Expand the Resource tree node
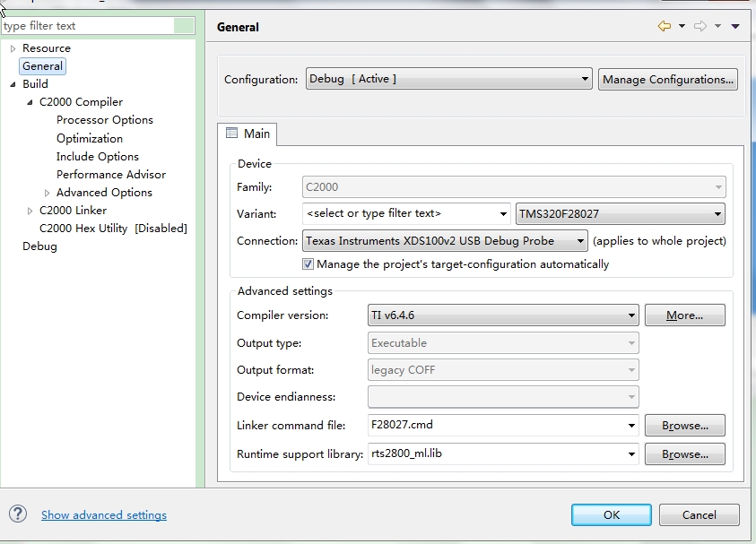The image size is (756, 544). [x=13, y=48]
